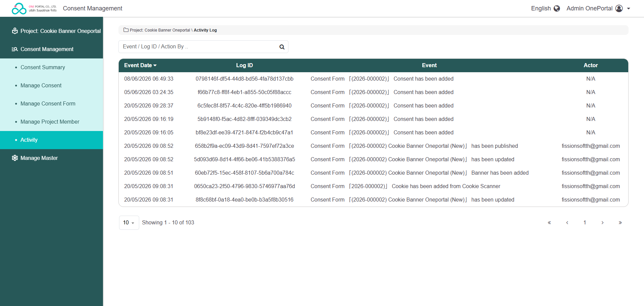Screen dimensions: 644x306
Task: Open the Admin OnePortal account dropdown arrow
Action: coord(629,9)
